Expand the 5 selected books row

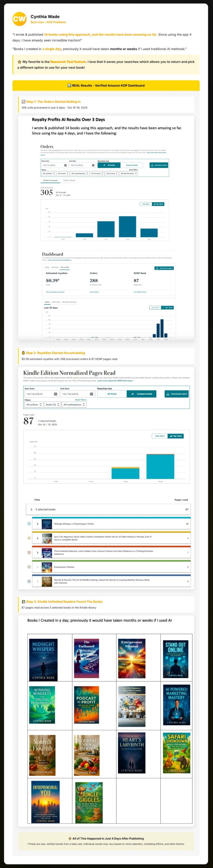click(32, 510)
